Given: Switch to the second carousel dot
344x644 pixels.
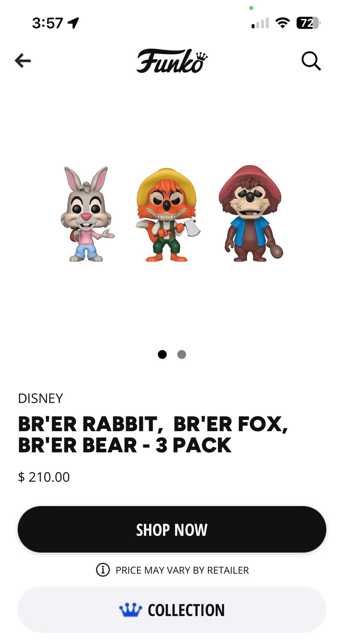Looking at the screenshot, I should point(182,354).
